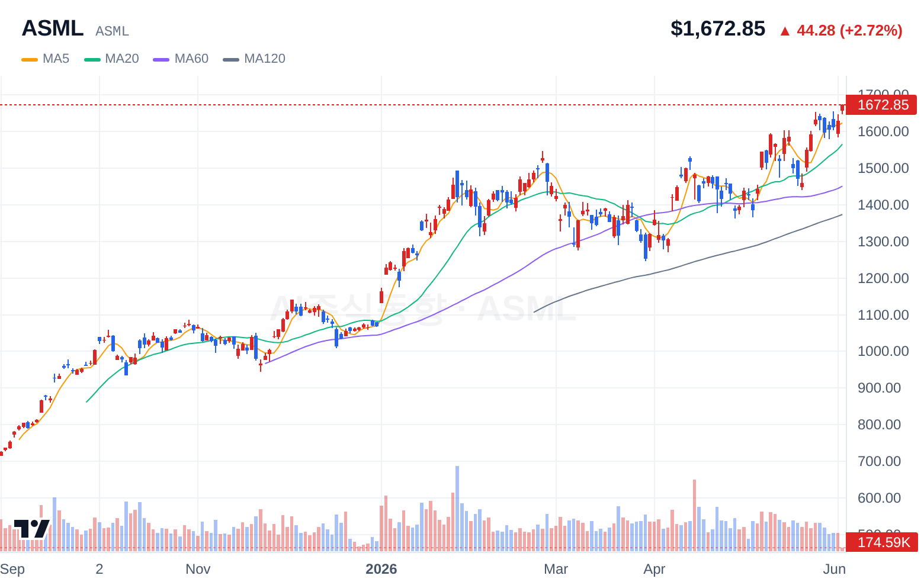
Task: Click the 1400.00 price axis label
Action: click(x=883, y=205)
